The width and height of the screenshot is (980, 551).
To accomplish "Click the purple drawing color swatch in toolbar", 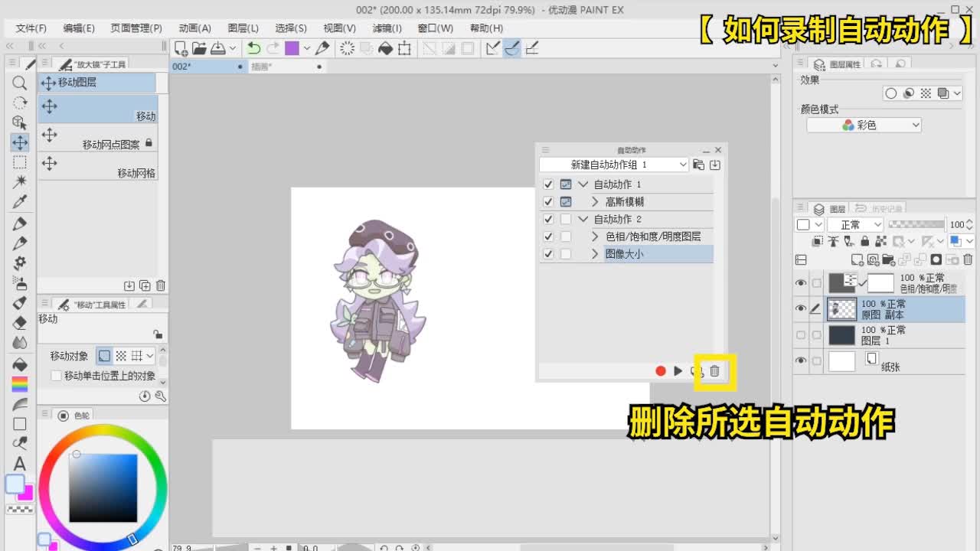I will pyautogui.click(x=292, y=48).
